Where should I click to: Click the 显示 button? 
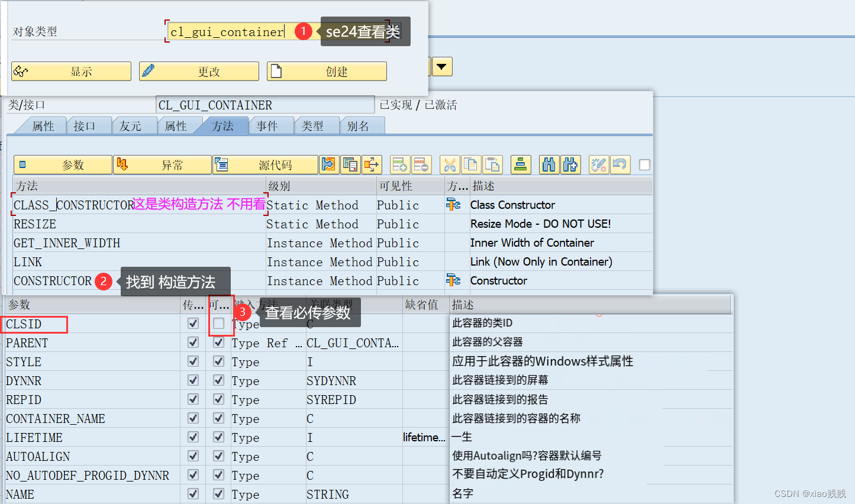click(x=71, y=72)
